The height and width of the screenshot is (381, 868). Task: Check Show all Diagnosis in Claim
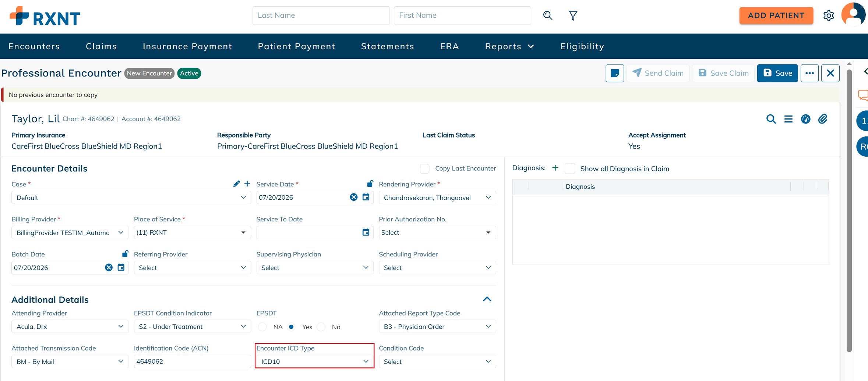point(570,168)
